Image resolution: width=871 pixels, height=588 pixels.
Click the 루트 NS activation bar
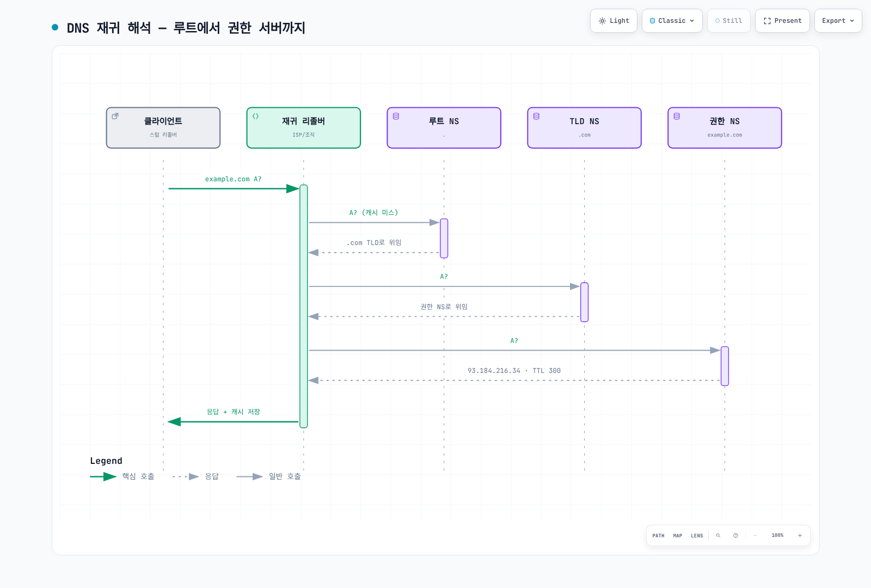(x=444, y=238)
